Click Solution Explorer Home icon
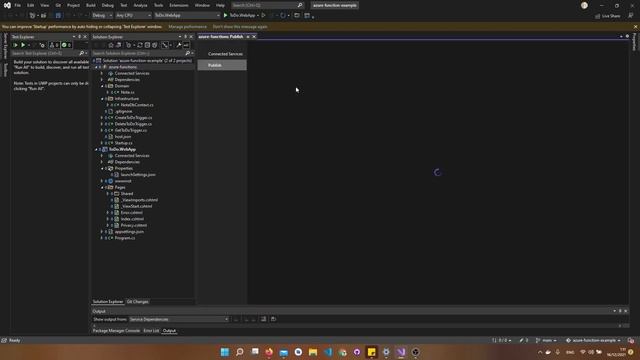 (x=111, y=45)
